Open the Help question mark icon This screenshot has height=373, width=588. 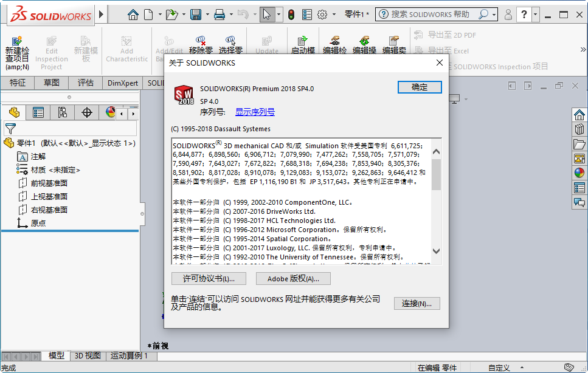point(524,15)
